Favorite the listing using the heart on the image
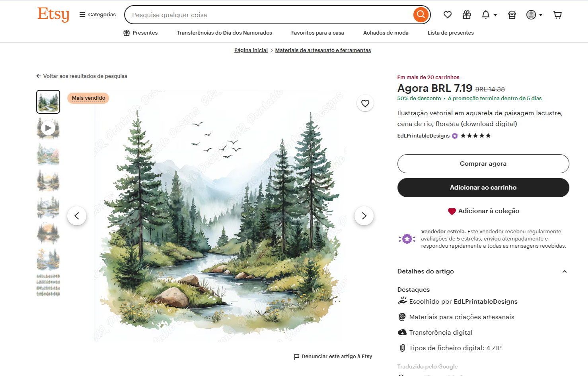Screen dimensions: 588x376 click(x=365, y=103)
